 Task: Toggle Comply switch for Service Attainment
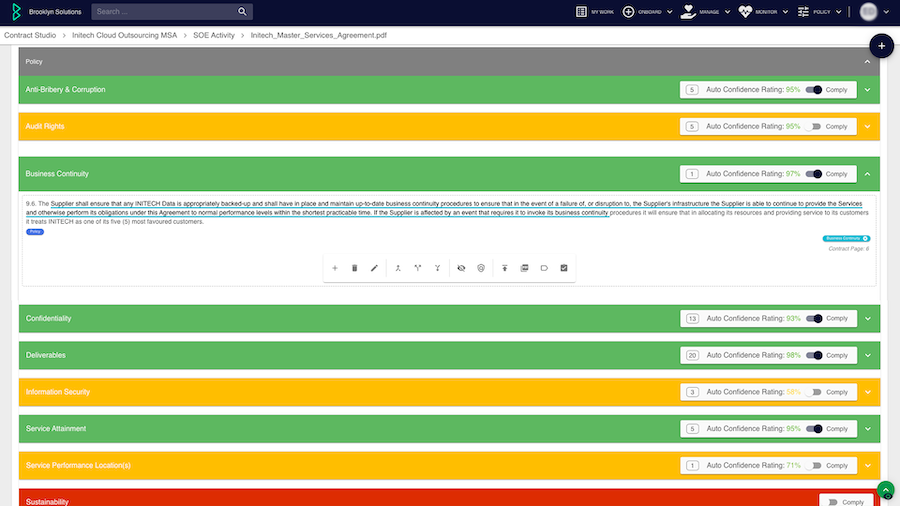814,429
